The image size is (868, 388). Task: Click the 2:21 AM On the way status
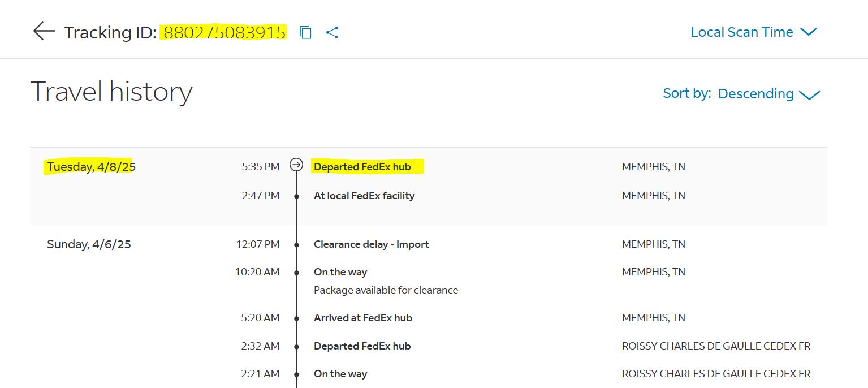click(340, 374)
